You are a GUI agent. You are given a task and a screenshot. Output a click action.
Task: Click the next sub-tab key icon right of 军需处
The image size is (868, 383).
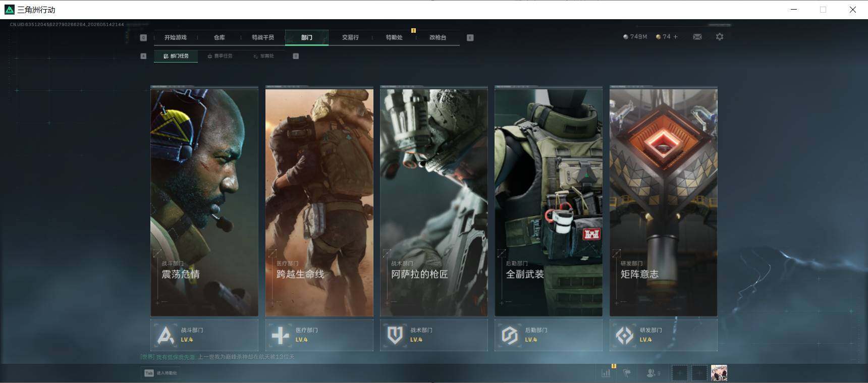296,56
